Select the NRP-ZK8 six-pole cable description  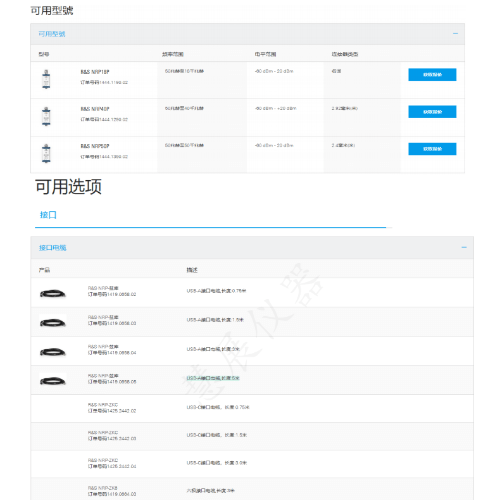[210, 491]
